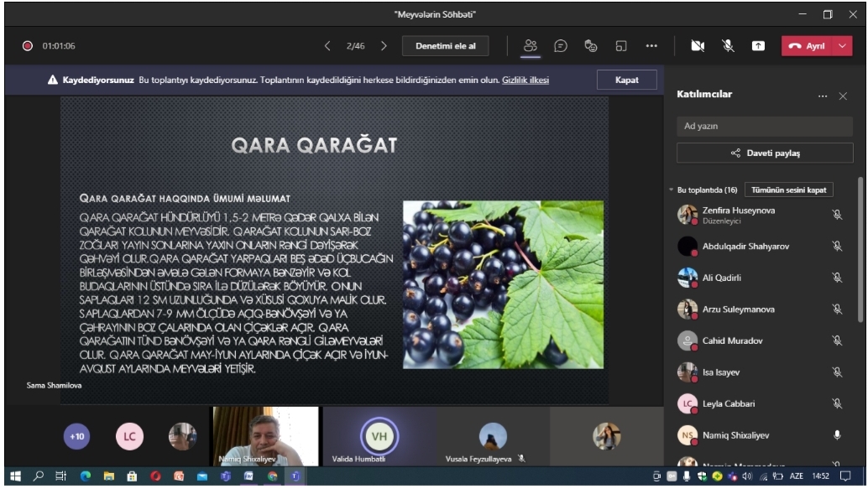868x489 pixels.
Task: Expand the dropdown arrow beside Ayrıl
Action: (842, 46)
